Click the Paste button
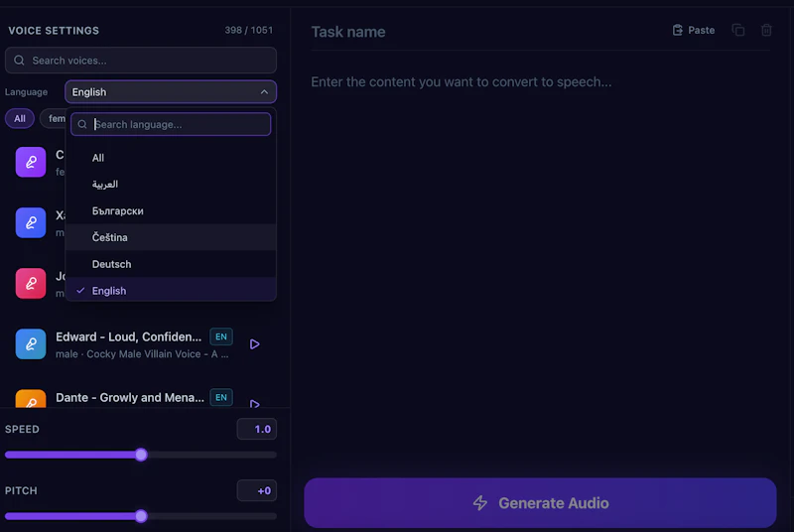 pos(693,31)
